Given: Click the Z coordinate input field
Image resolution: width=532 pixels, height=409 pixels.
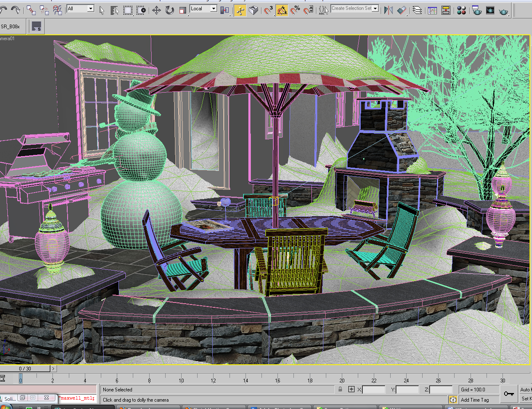Looking at the screenshot, I should click(441, 390).
